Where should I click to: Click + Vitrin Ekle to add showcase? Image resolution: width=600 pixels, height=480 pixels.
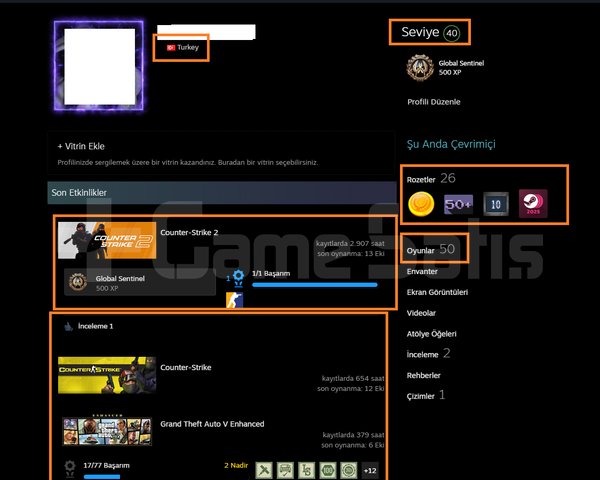(81, 146)
